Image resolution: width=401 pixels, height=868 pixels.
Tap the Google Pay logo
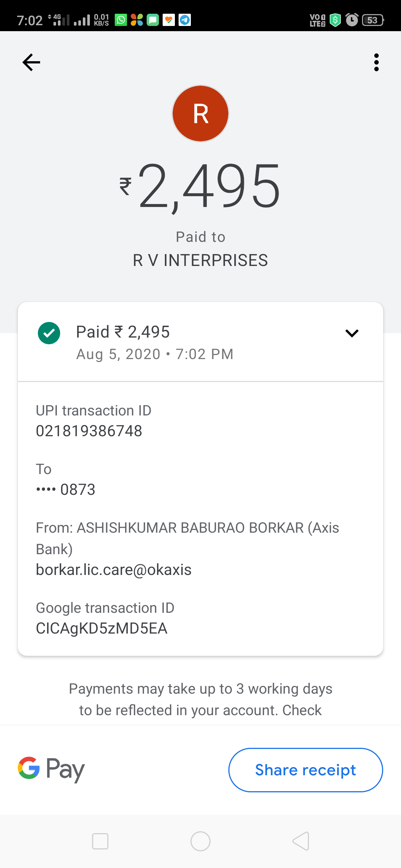coord(51,769)
